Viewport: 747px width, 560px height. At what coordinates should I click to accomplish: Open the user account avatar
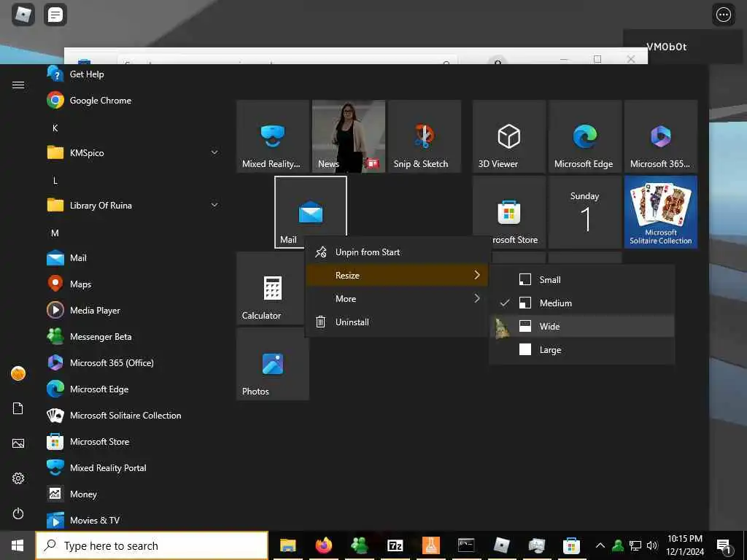pyautogui.click(x=18, y=373)
